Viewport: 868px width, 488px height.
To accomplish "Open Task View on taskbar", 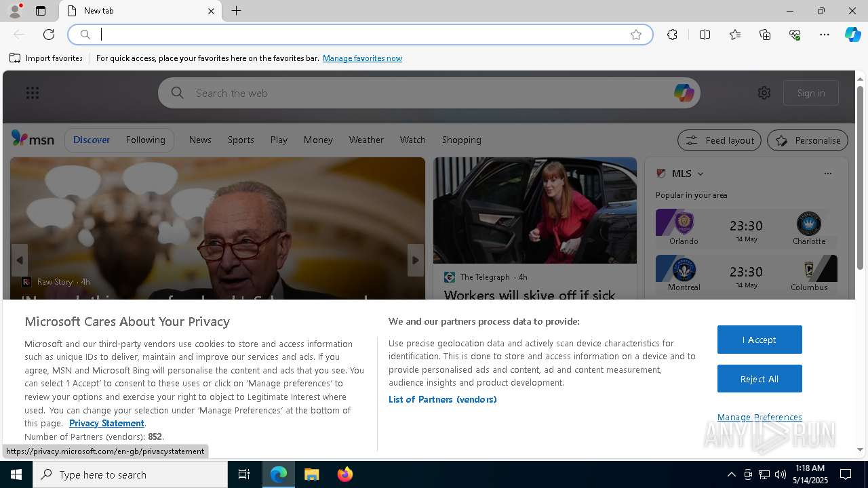I will pyautogui.click(x=244, y=474).
